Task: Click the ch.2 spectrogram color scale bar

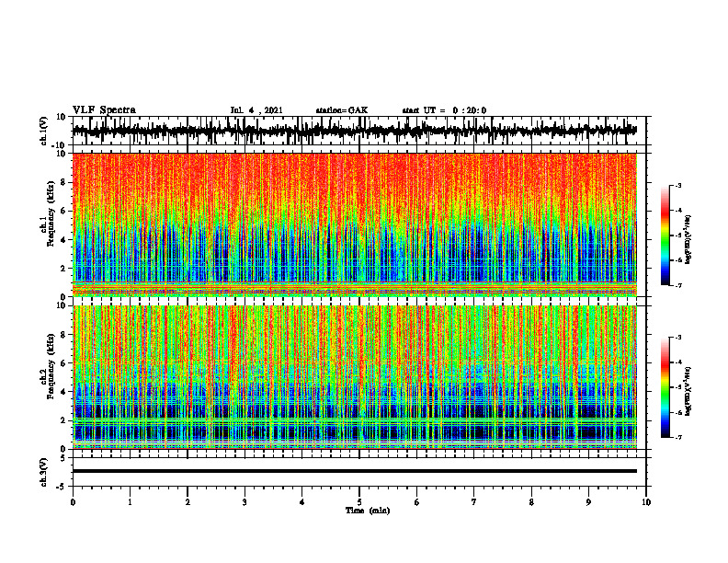Action: [x=665, y=387]
